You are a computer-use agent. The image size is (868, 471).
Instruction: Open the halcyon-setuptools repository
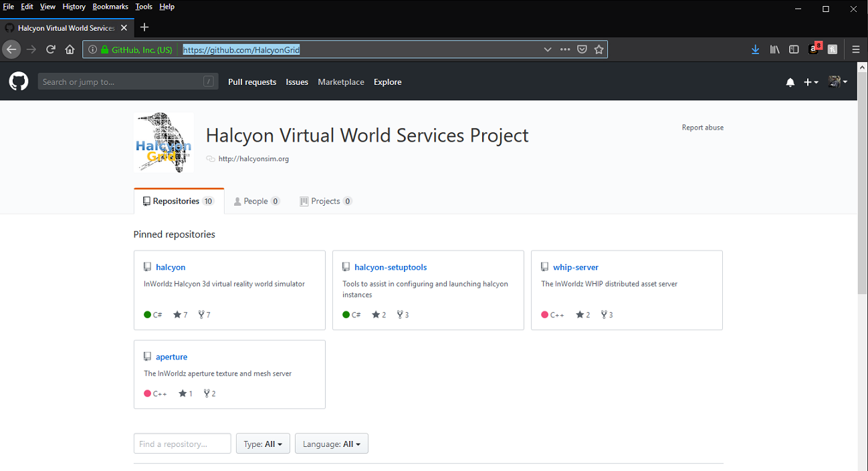391,267
